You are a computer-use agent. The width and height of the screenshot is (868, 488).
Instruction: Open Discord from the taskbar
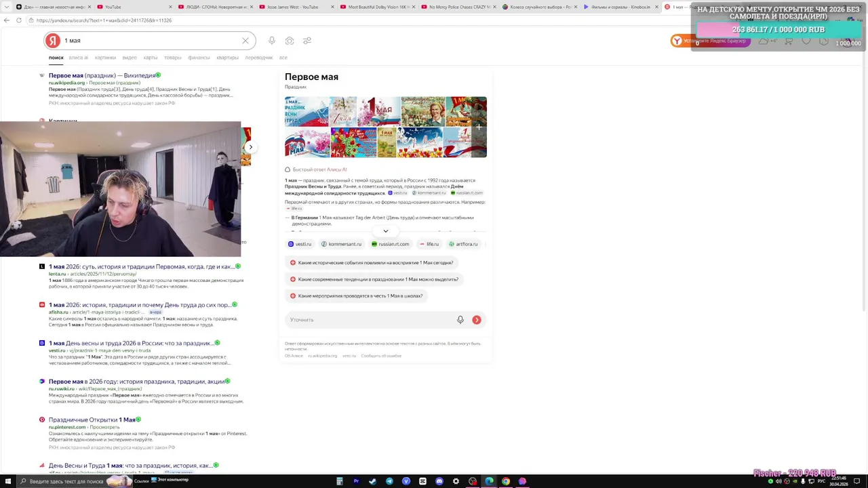click(x=439, y=481)
